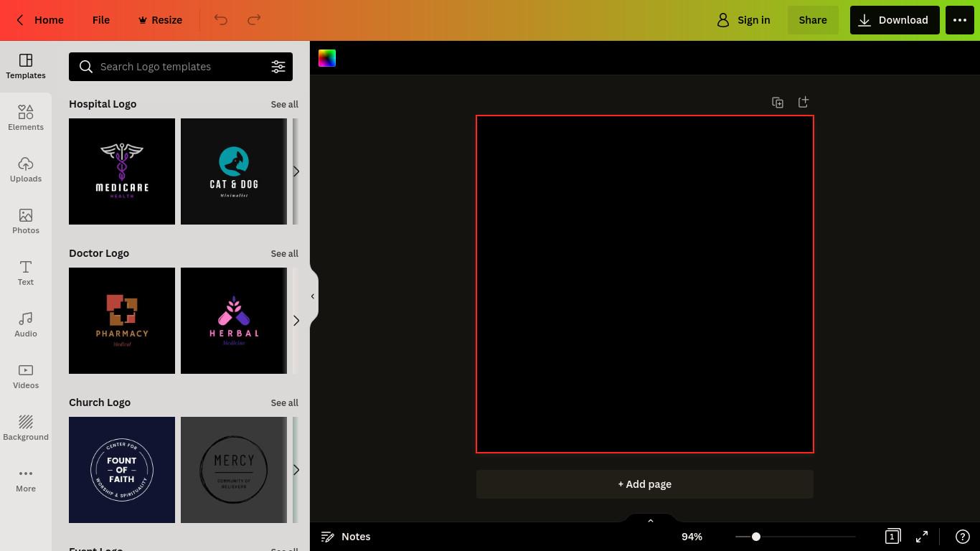Open the 94% zoom level menu
Viewport: 980px width, 551px height.
[692, 537]
